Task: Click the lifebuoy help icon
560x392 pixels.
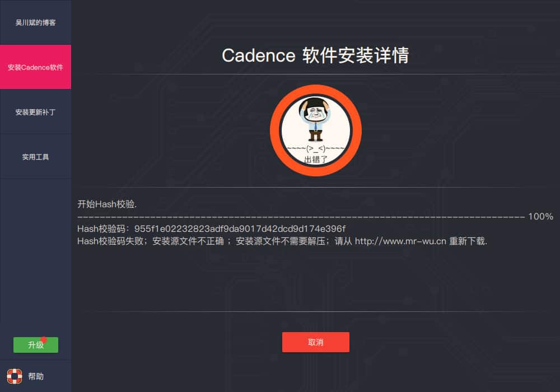Action: 15,376
